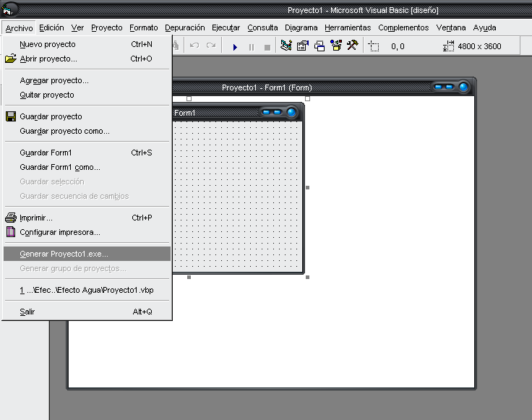Click Generar Proyecto1.exe... highlighted entry
Screen dimensions: 532x420
(87, 254)
